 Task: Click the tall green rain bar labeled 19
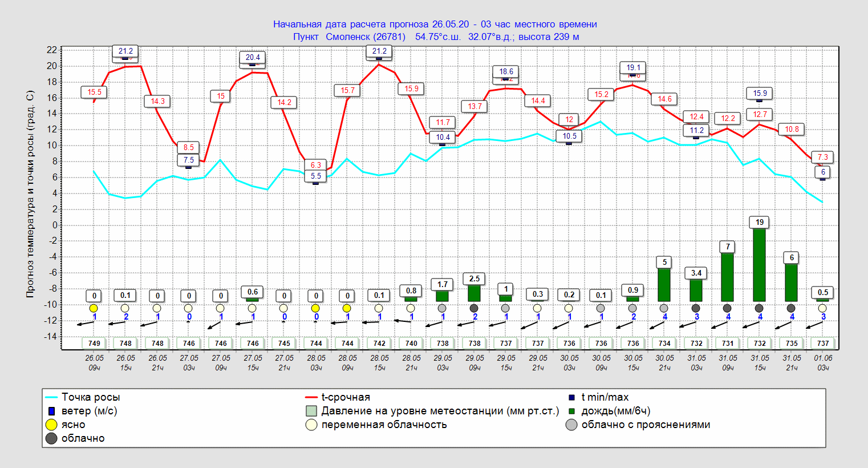pyautogui.click(x=759, y=265)
